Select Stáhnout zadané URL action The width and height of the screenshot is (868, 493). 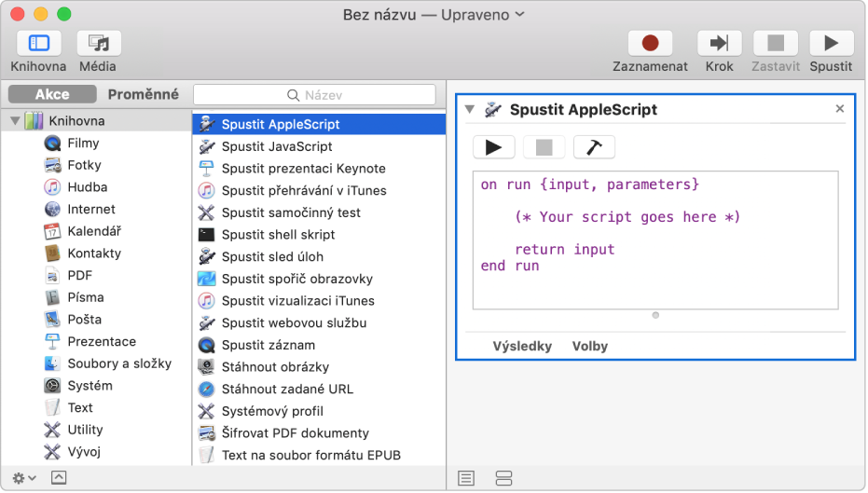point(319,390)
